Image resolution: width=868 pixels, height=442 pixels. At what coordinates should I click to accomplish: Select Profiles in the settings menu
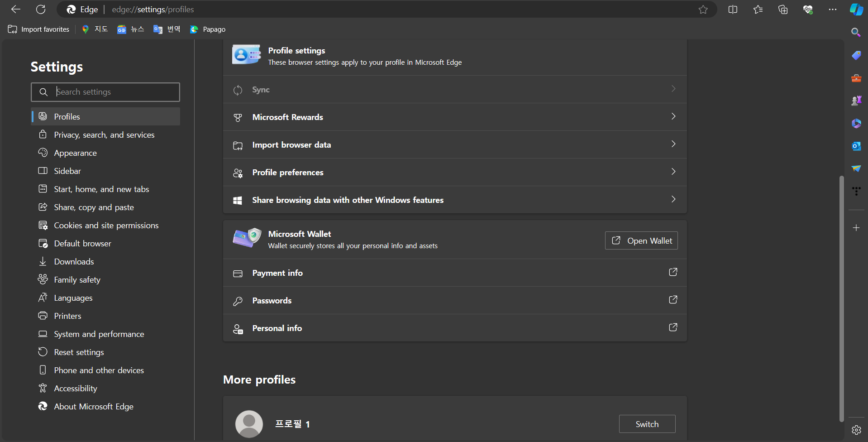pyautogui.click(x=105, y=116)
